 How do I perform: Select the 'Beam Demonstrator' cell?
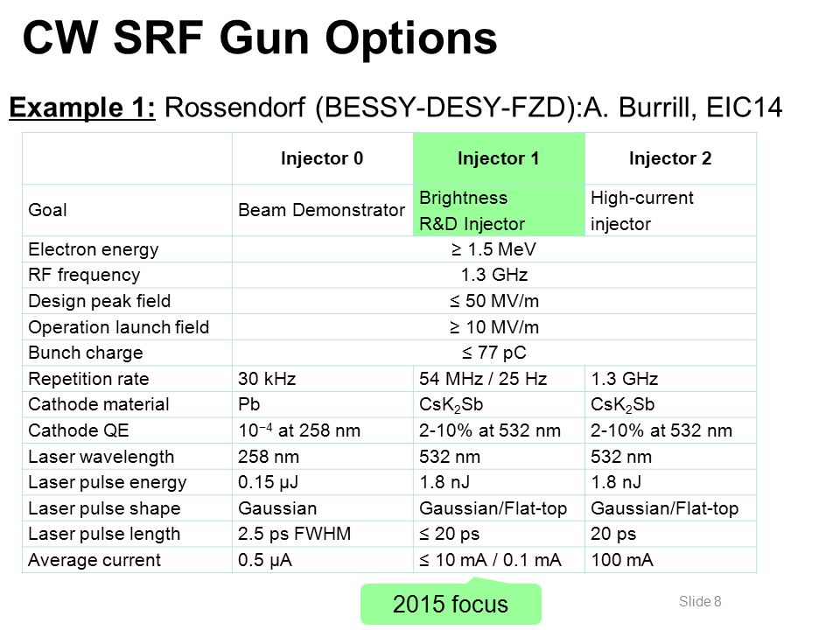click(321, 210)
